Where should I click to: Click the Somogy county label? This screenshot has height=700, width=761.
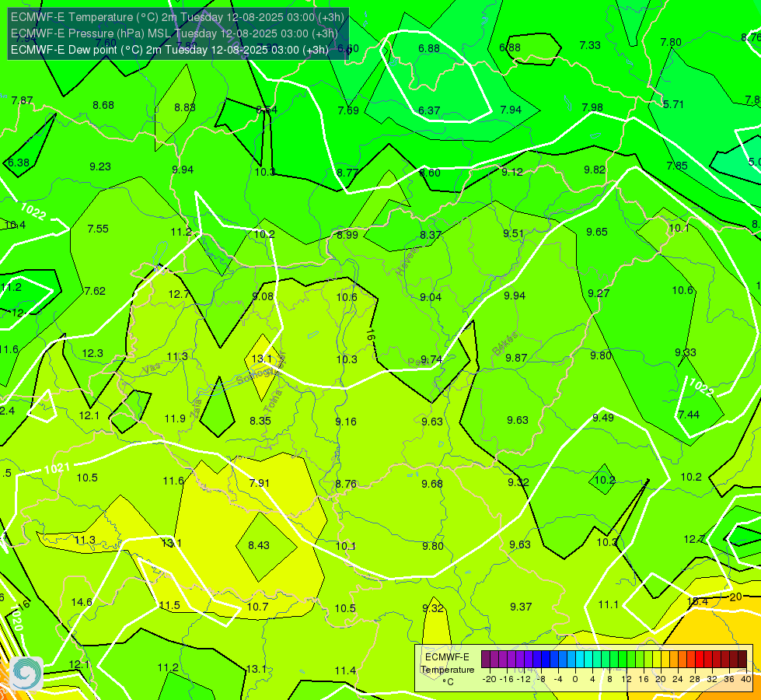(x=256, y=376)
